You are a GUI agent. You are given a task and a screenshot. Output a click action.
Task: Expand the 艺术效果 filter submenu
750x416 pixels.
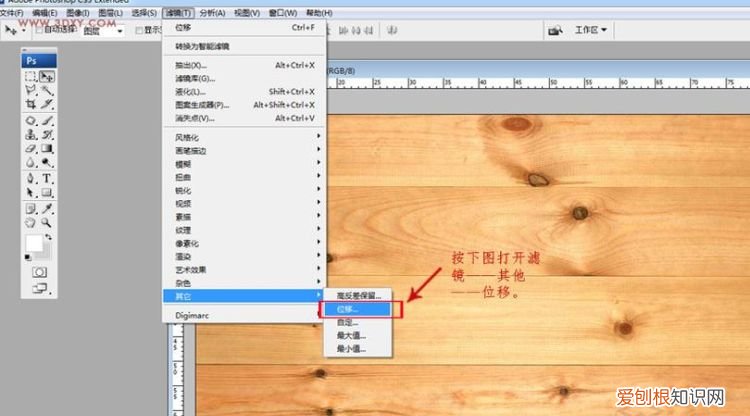point(244,270)
